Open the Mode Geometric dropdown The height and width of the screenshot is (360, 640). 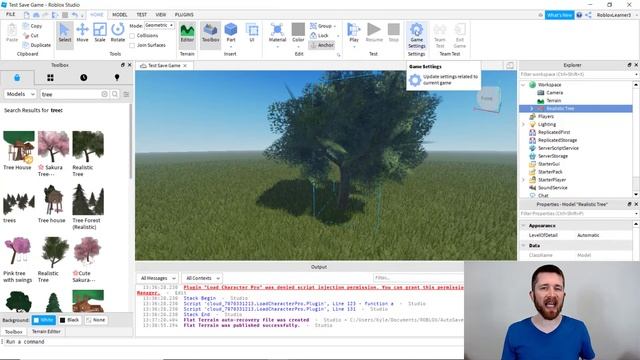[159, 25]
